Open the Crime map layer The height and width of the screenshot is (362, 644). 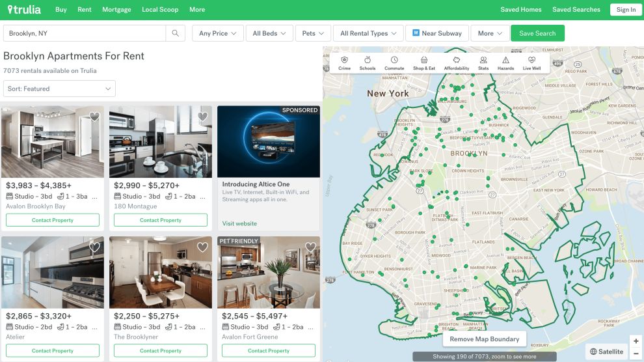tap(344, 63)
